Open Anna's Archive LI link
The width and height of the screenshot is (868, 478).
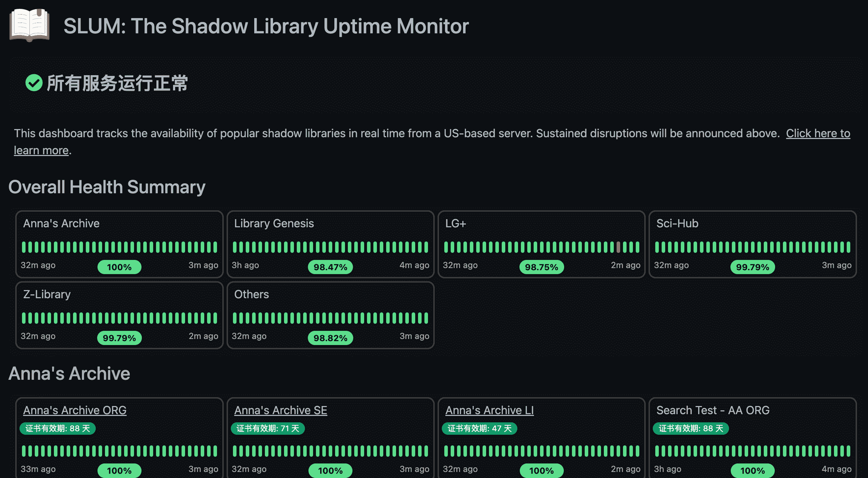pos(489,410)
